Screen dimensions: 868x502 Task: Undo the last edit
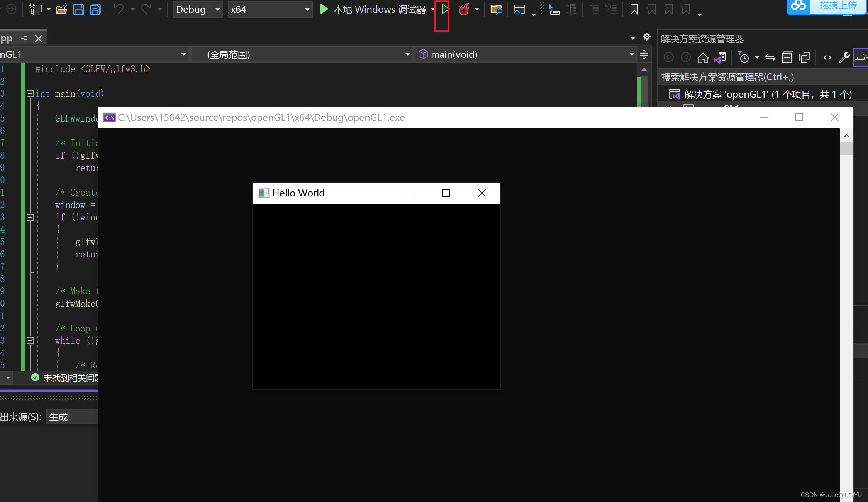pos(119,9)
